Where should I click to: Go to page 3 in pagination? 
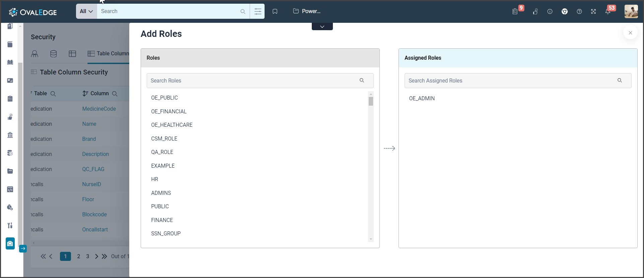click(x=88, y=256)
